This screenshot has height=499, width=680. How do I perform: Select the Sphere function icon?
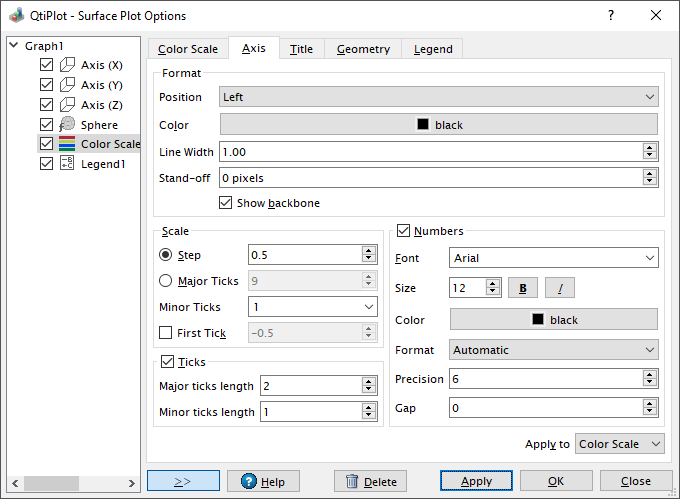point(67,125)
